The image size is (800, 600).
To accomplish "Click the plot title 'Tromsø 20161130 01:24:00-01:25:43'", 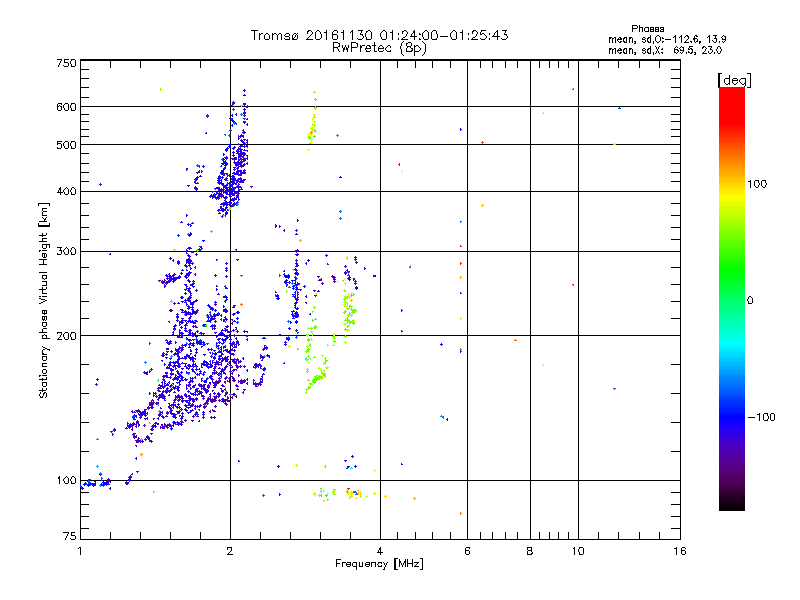I will pyautogui.click(x=379, y=35).
